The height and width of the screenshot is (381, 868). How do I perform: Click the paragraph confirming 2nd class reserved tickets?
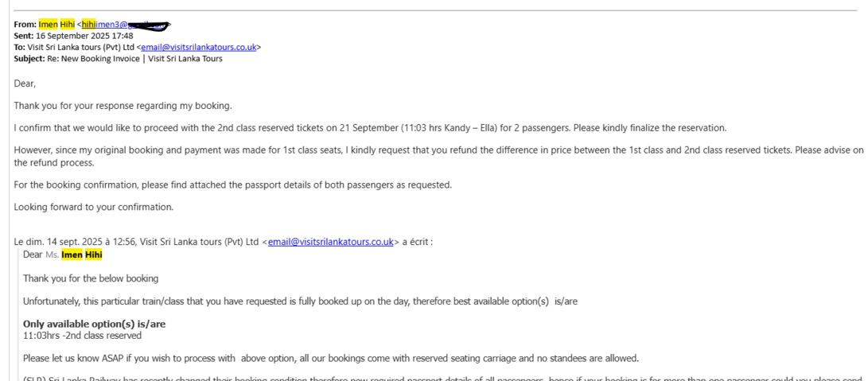[x=370, y=128]
